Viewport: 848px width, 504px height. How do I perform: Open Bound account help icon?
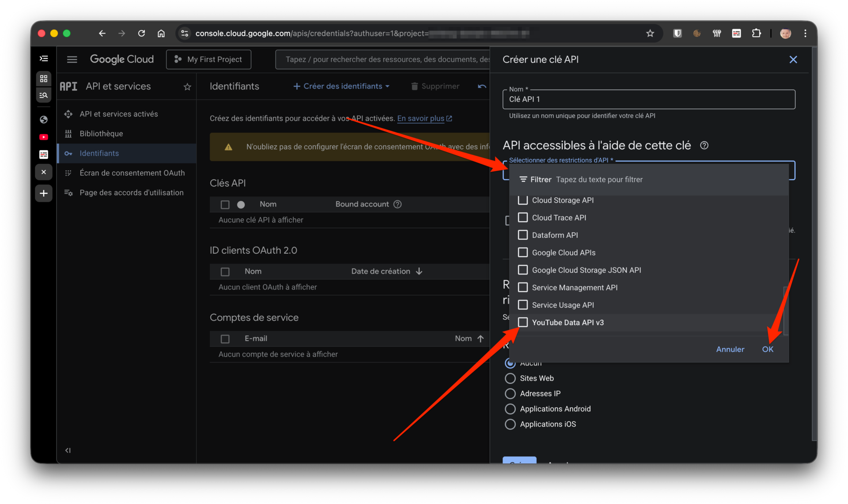pyautogui.click(x=397, y=204)
